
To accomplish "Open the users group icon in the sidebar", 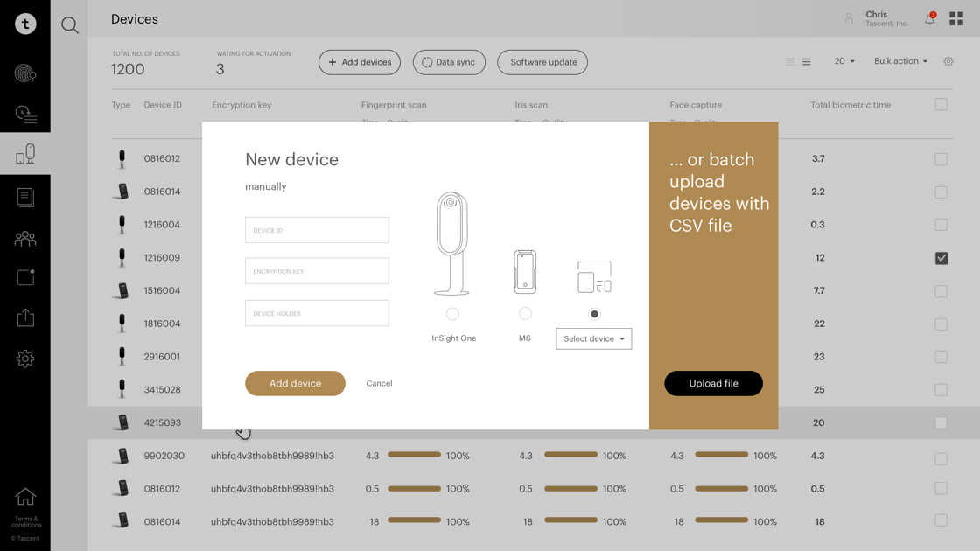I will point(25,238).
